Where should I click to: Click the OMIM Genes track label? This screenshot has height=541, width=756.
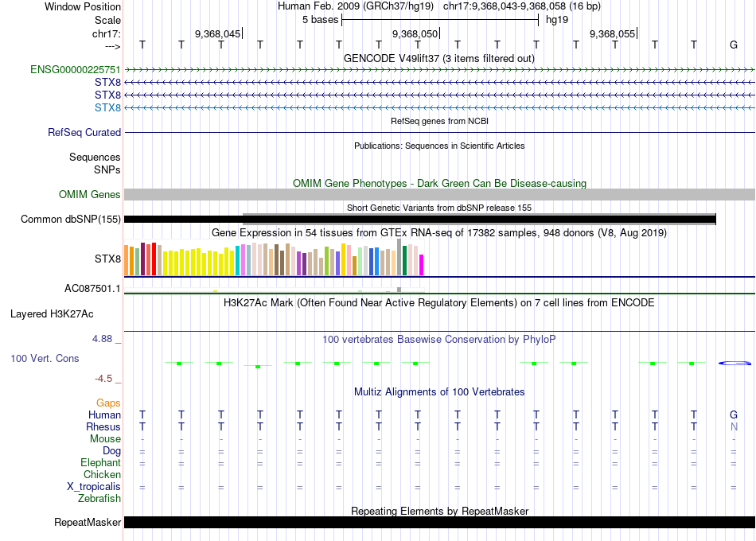(90, 195)
